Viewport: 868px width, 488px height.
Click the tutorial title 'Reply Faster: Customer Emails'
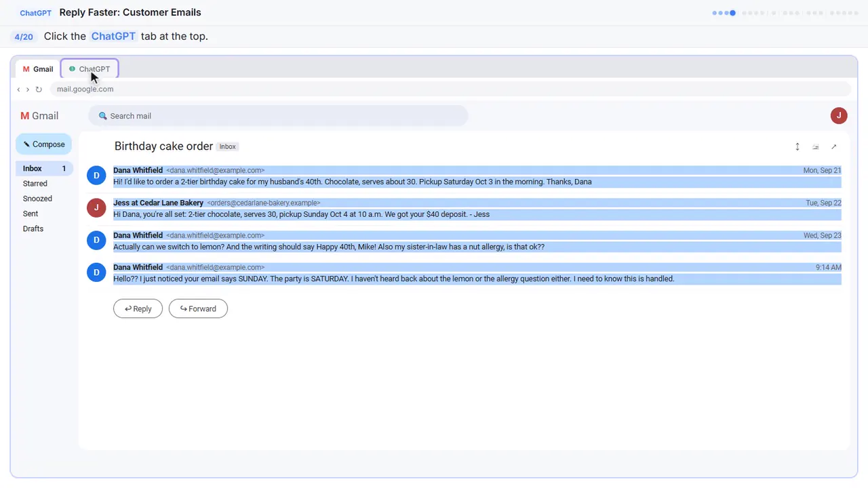tap(130, 12)
